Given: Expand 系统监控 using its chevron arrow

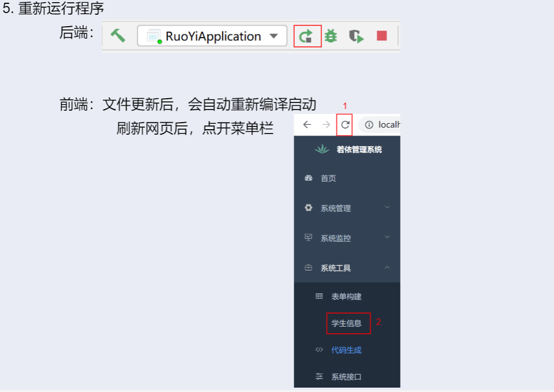Looking at the screenshot, I should [x=387, y=237].
